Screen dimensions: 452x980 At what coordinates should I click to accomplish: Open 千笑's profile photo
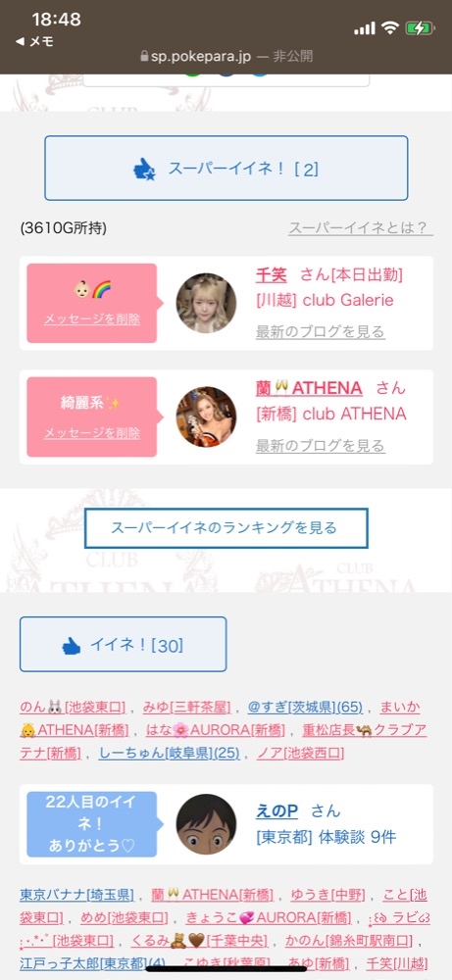pyautogui.click(x=206, y=303)
